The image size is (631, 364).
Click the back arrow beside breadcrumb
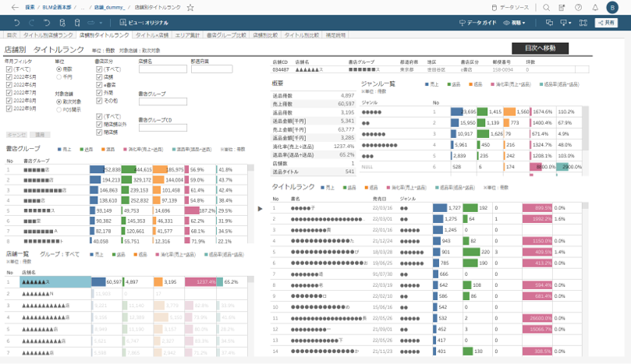coord(14,7)
